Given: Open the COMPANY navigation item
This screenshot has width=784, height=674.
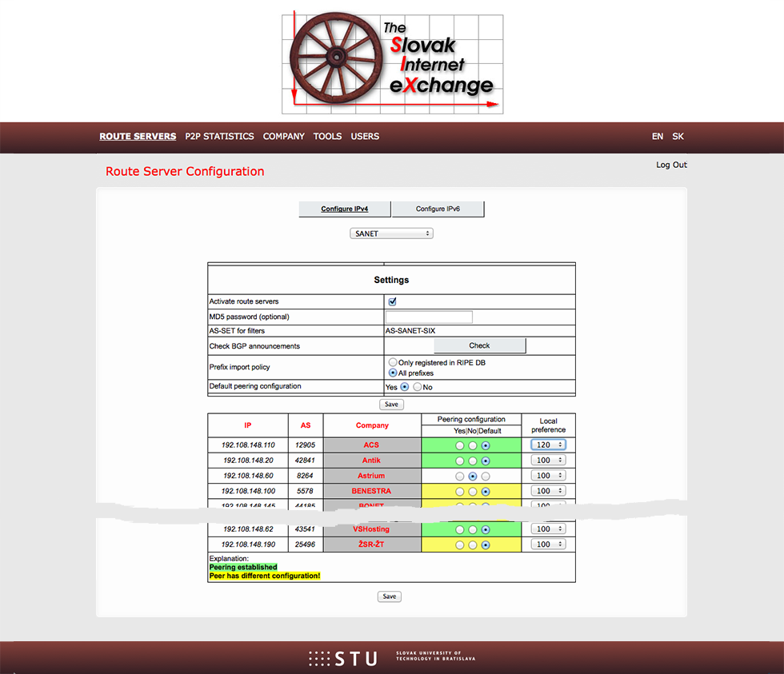Looking at the screenshot, I should (x=283, y=137).
